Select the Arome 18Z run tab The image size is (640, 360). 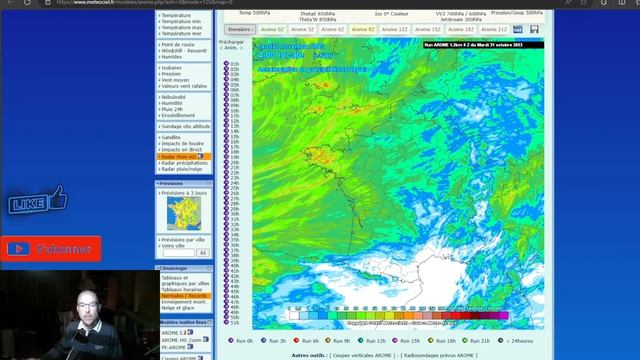point(461,29)
